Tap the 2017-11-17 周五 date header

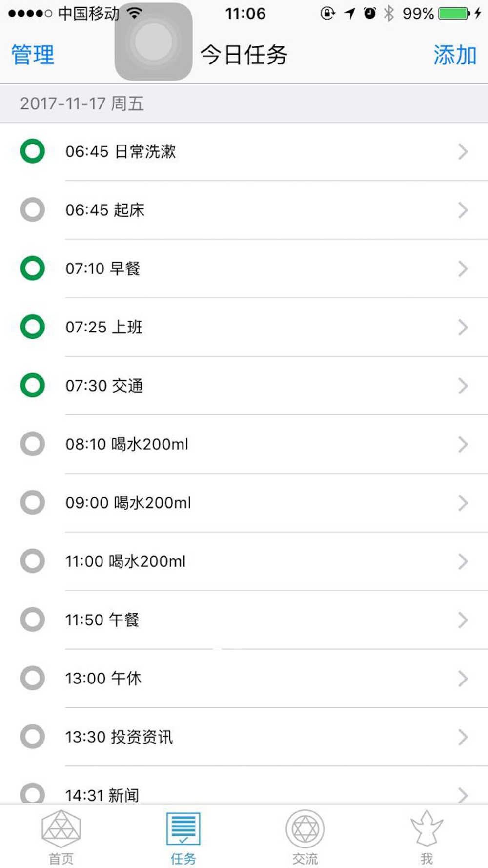[x=82, y=103]
